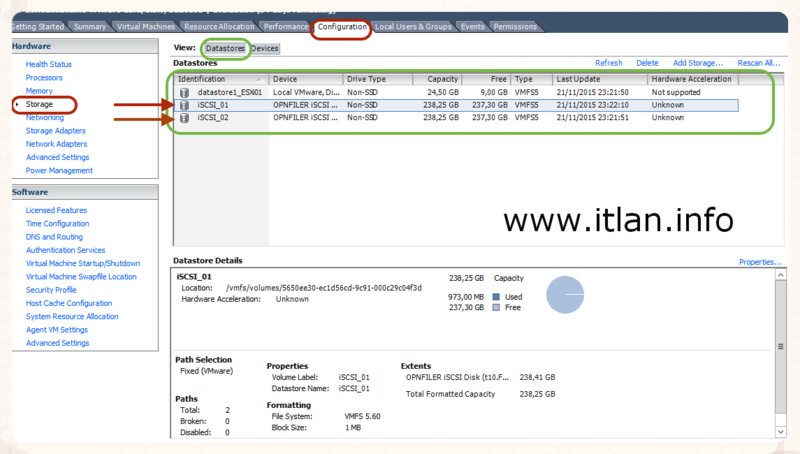Open Storage Adapters in Hardware list

[x=56, y=130]
